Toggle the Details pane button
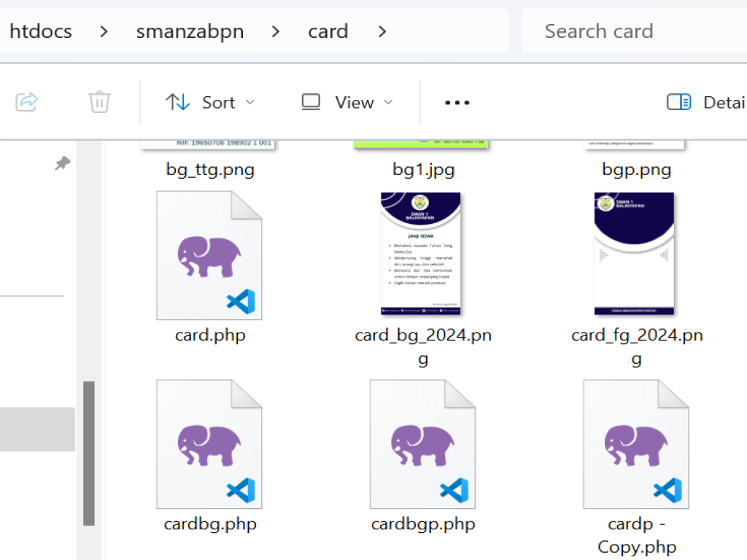This screenshot has height=560, width=747. [x=705, y=103]
